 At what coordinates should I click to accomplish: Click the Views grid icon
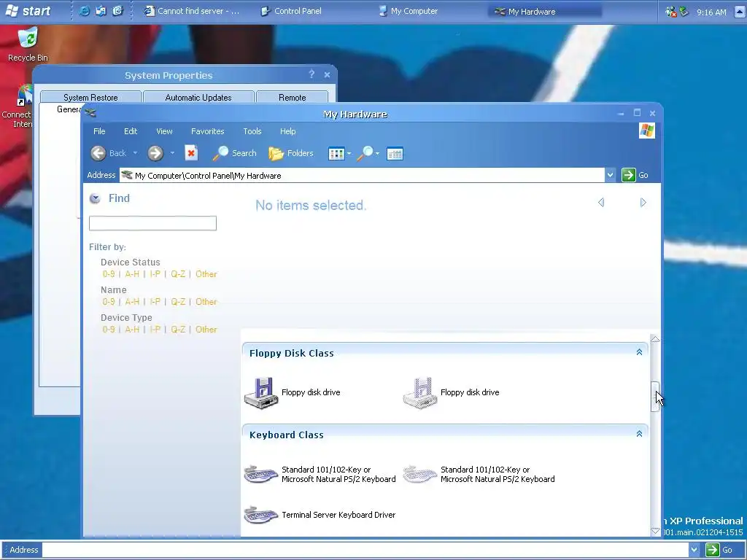point(336,154)
